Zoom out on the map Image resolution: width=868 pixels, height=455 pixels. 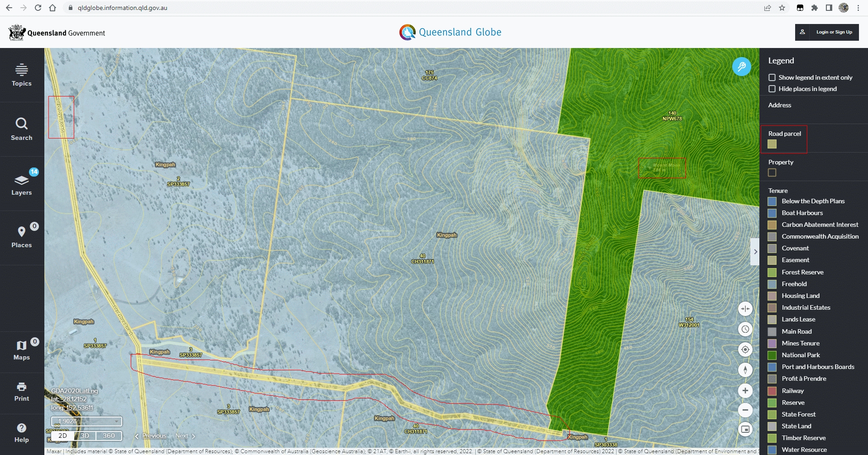[x=745, y=410]
